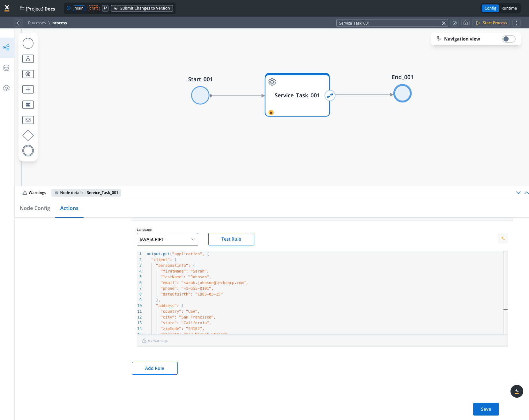
Task: Click the connector icon on Service_Task_001 edge
Action: [330, 95]
